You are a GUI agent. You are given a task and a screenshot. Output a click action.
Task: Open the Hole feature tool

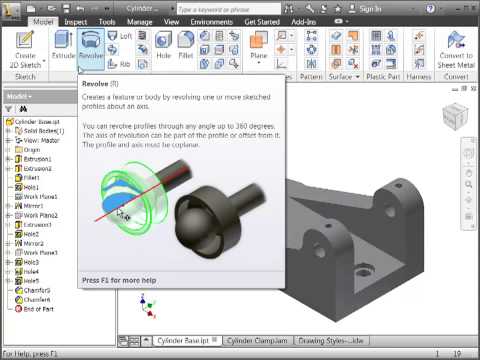coord(163,44)
